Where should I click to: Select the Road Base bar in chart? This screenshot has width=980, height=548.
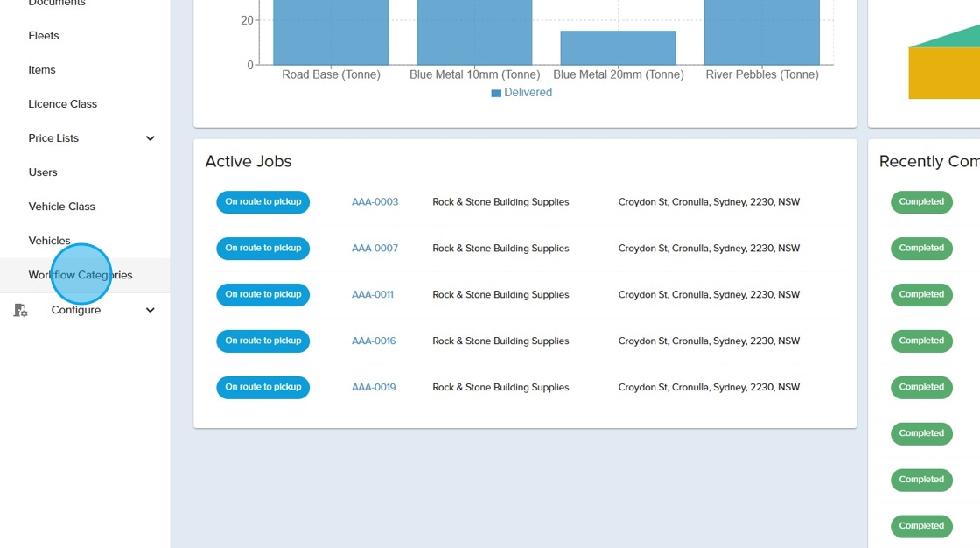(x=331, y=32)
